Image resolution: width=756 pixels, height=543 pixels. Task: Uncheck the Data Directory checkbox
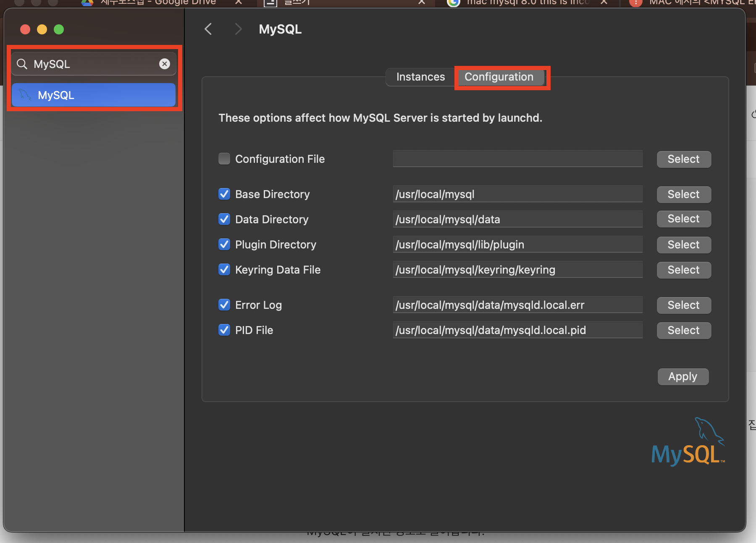tap(224, 219)
